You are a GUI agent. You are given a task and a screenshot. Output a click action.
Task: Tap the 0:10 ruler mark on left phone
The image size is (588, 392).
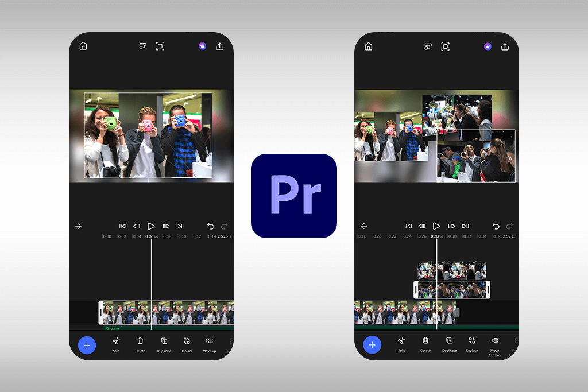(x=182, y=236)
